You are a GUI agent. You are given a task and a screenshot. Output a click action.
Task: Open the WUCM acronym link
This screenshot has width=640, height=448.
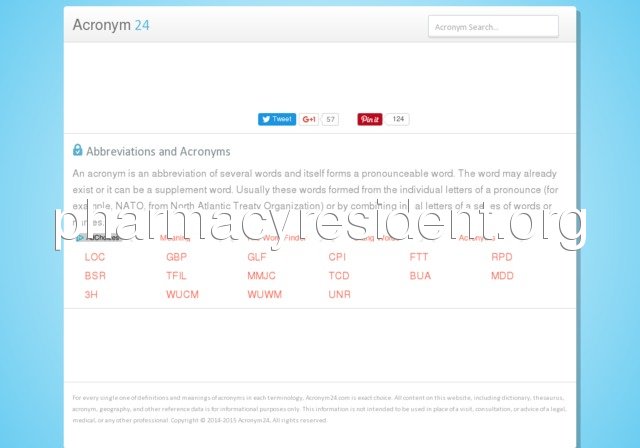point(182,295)
